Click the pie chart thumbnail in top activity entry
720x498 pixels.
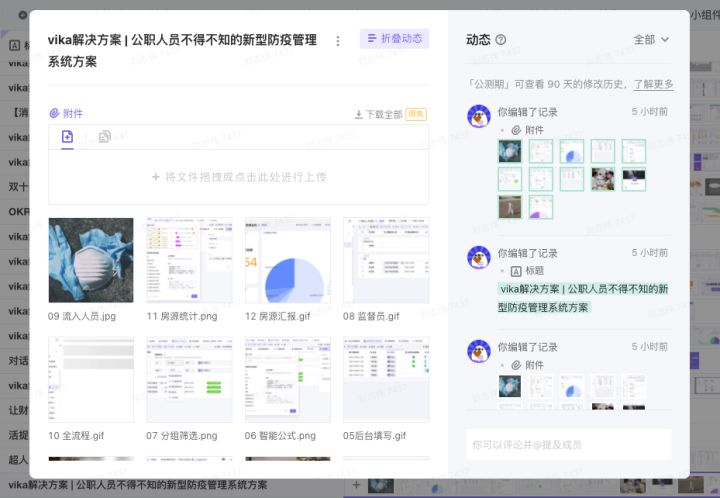click(x=572, y=151)
